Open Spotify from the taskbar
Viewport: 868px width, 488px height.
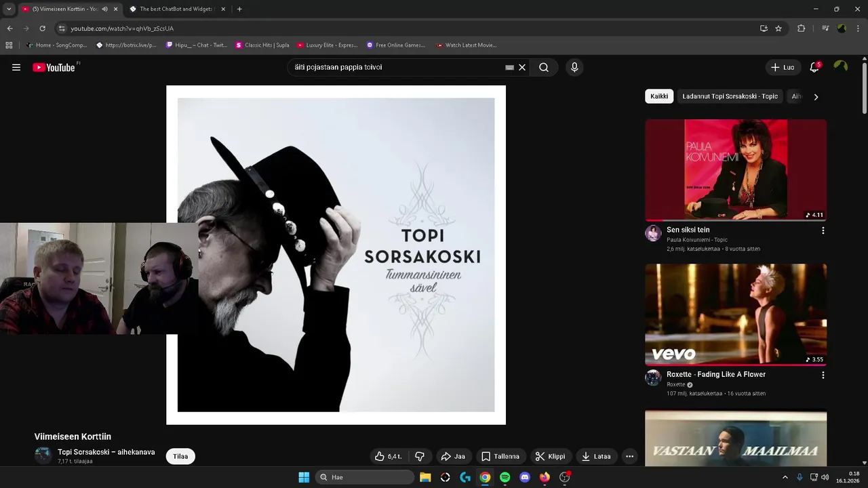point(505,477)
